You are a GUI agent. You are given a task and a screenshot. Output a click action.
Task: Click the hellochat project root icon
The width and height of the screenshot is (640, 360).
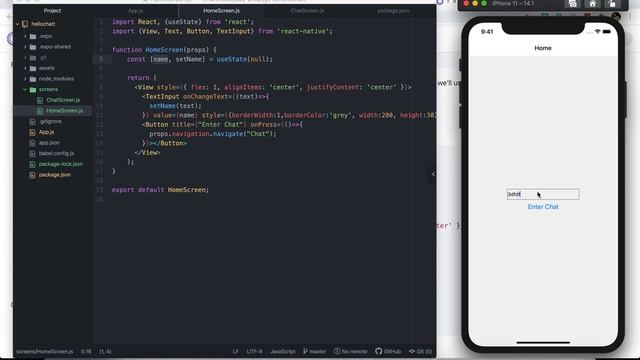[x=25, y=24]
